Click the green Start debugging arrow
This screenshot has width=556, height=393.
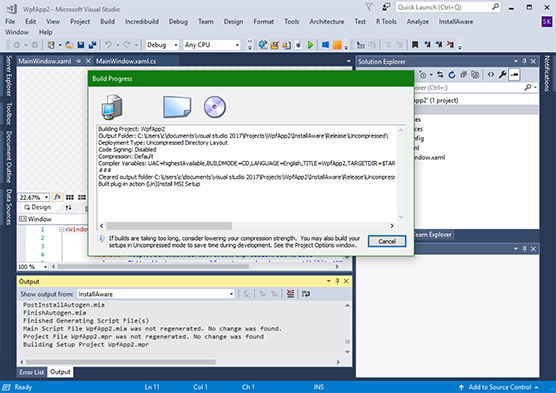click(x=310, y=45)
